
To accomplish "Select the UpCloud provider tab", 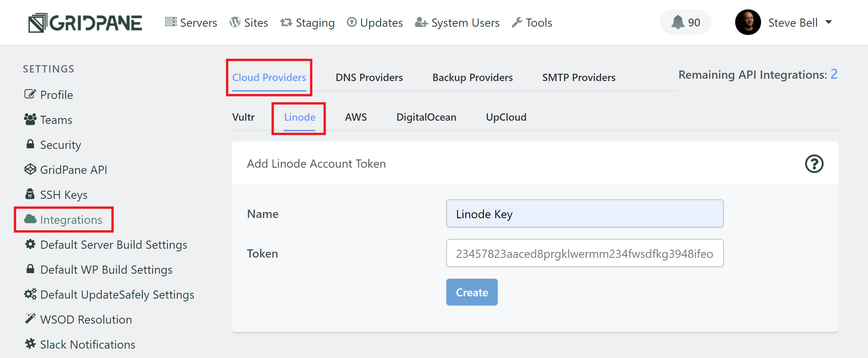I will pyautogui.click(x=506, y=117).
